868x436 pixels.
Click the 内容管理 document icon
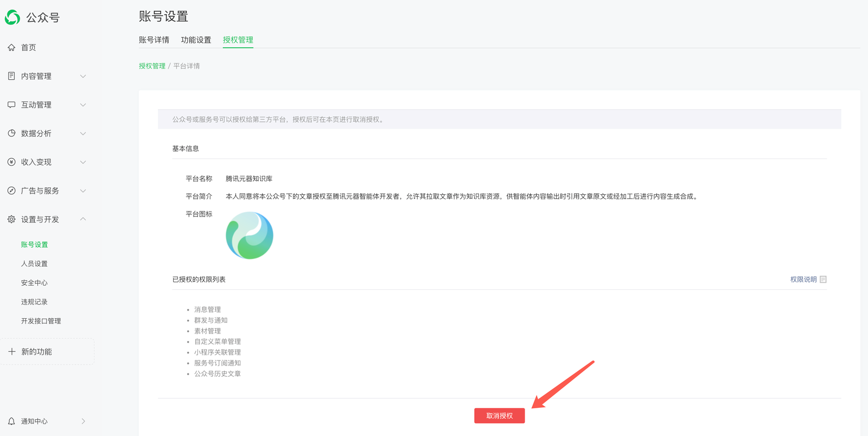tap(11, 76)
